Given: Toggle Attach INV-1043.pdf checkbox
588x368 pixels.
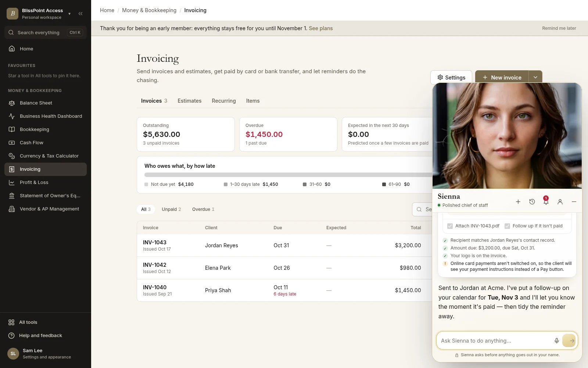Looking at the screenshot, I should [450, 226].
